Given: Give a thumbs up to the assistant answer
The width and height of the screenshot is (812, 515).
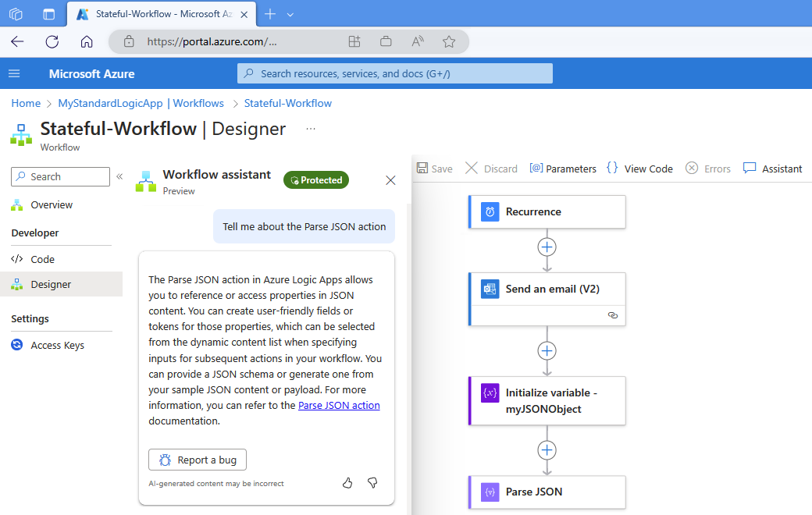Looking at the screenshot, I should tap(347, 483).
